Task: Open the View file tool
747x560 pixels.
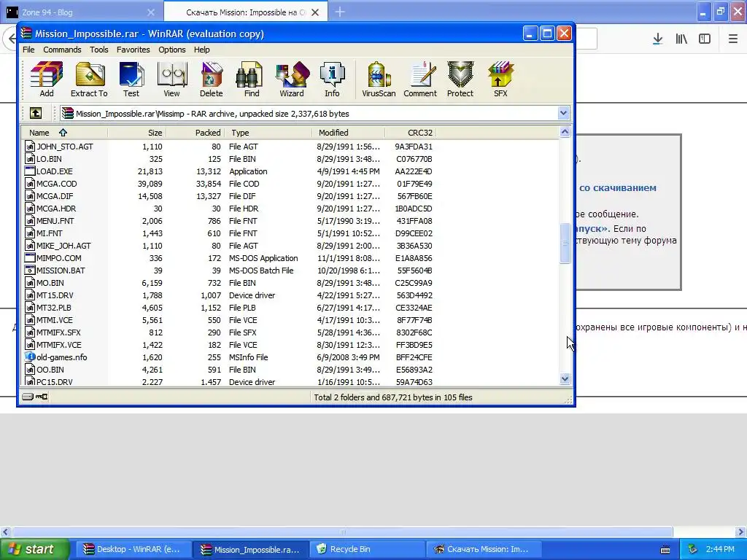Action: (x=171, y=79)
